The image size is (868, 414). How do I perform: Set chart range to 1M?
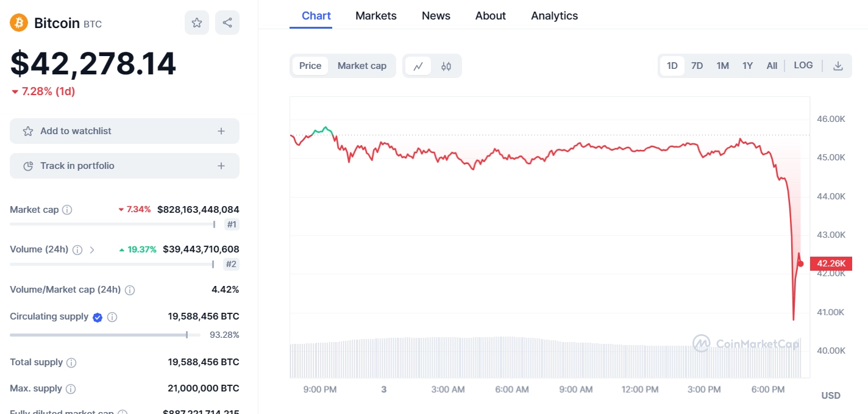click(x=723, y=66)
